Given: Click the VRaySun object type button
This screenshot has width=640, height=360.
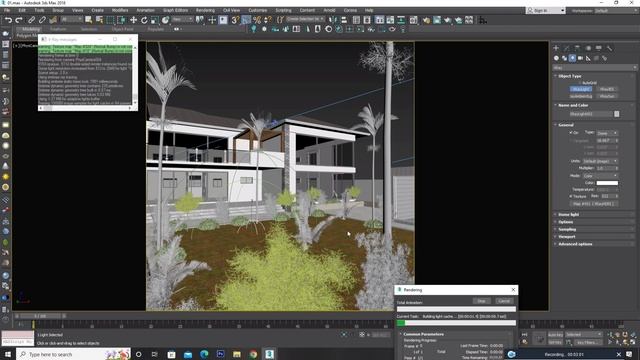Looking at the screenshot, I should [x=607, y=96].
